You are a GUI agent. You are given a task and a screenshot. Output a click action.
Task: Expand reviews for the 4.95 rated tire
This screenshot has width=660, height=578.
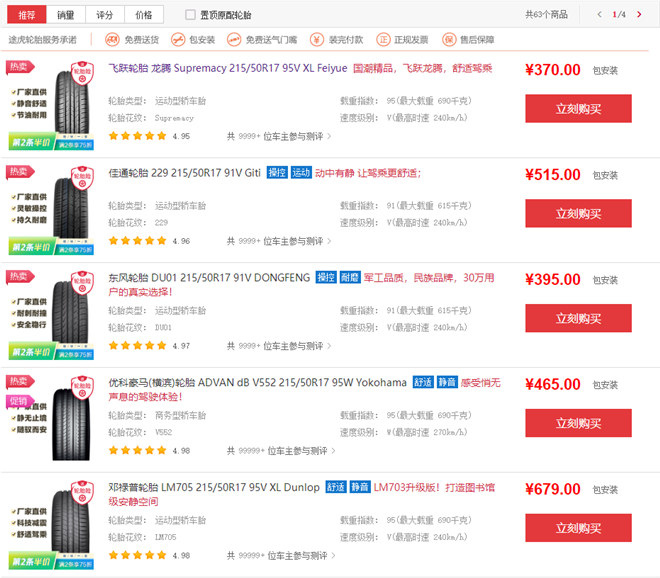279,136
